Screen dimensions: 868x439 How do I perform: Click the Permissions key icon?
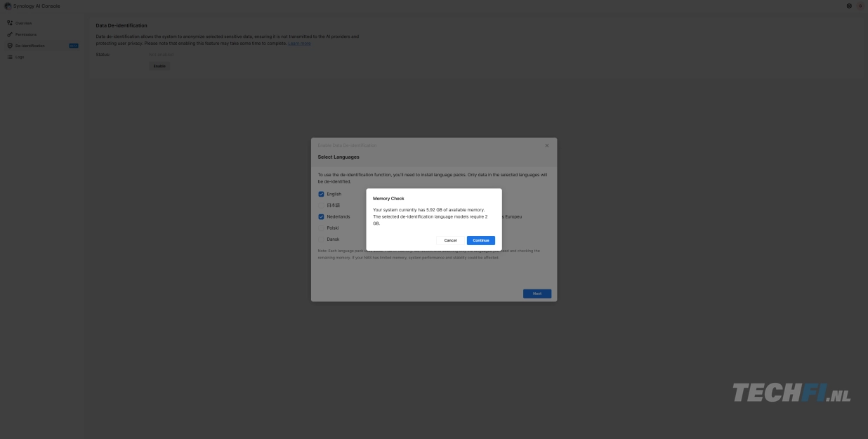[10, 34]
